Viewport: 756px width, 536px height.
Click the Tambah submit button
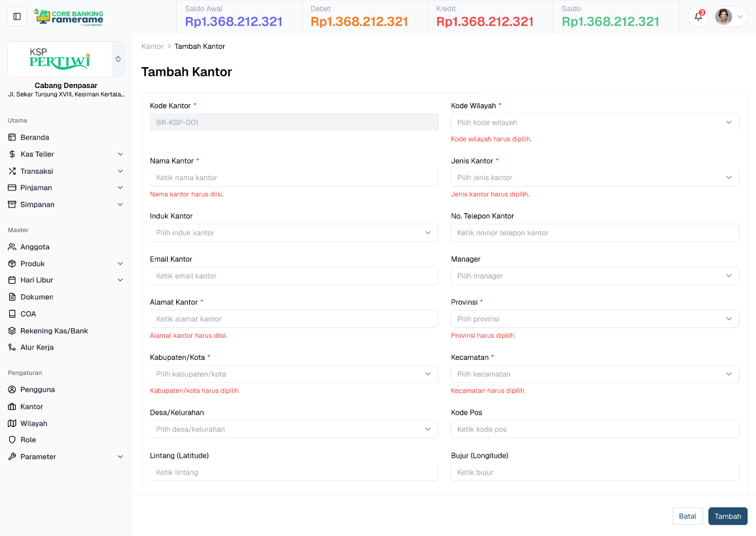coord(727,516)
